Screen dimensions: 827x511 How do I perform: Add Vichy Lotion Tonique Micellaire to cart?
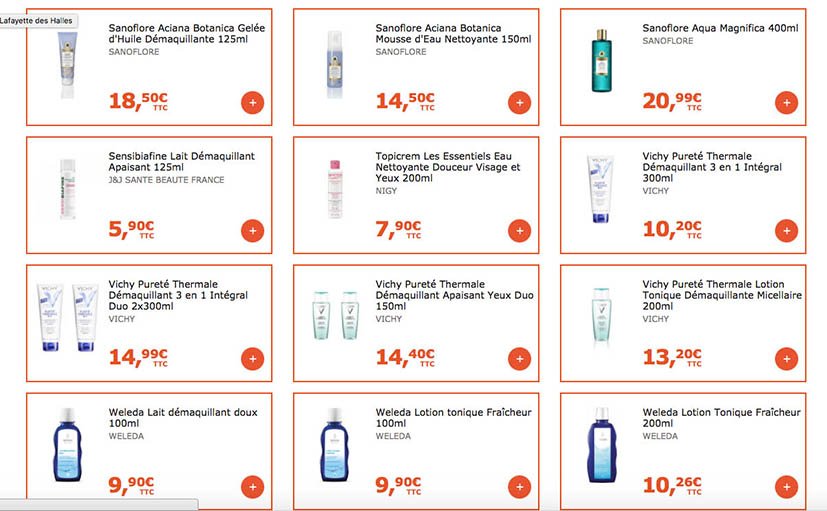[786, 358]
